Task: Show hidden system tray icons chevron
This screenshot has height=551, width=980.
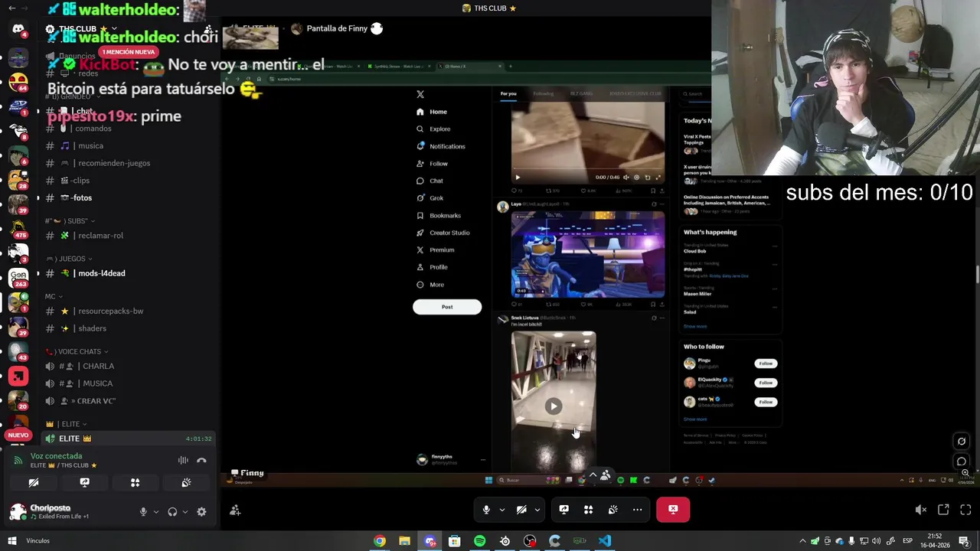Action: coord(802,541)
